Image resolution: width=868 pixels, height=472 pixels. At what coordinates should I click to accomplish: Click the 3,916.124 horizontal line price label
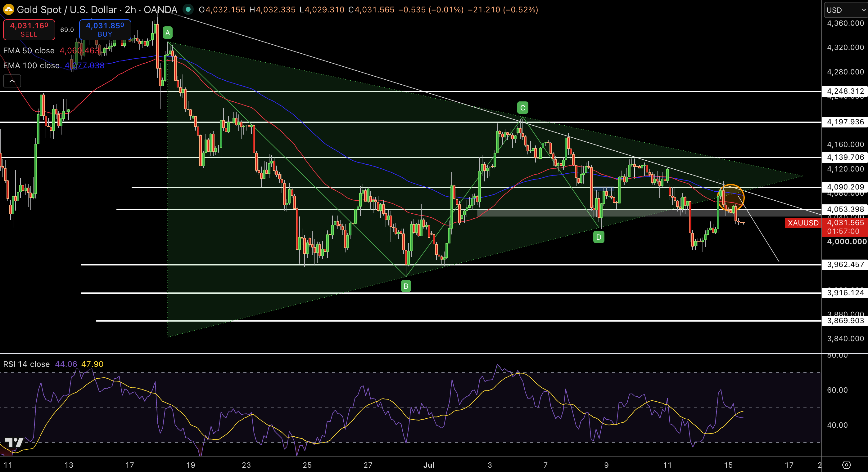[845, 293]
